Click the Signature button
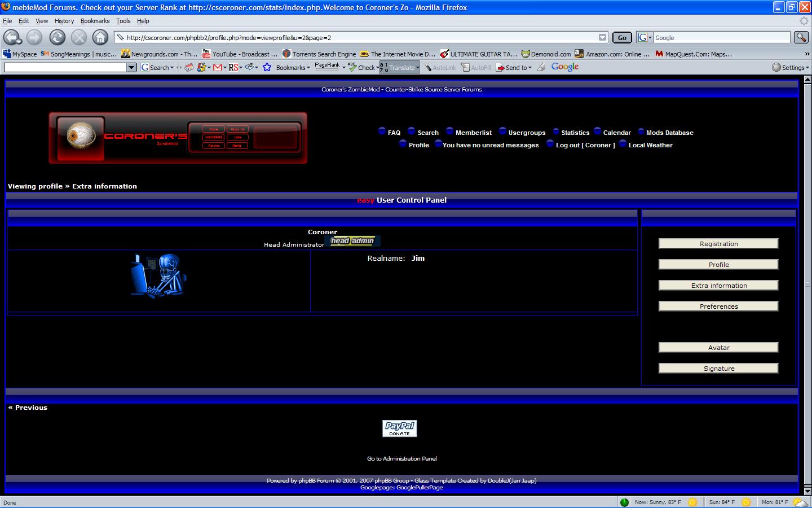 pyautogui.click(x=718, y=369)
